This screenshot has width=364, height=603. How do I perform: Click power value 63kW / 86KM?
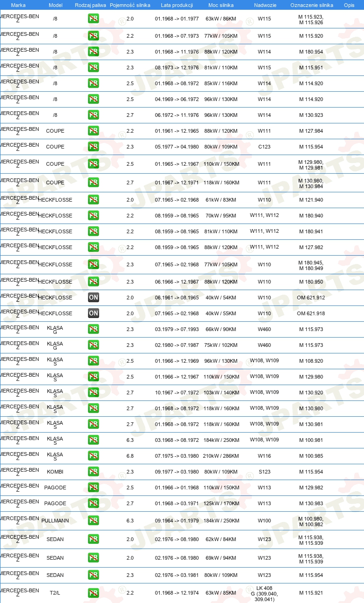(221, 19)
